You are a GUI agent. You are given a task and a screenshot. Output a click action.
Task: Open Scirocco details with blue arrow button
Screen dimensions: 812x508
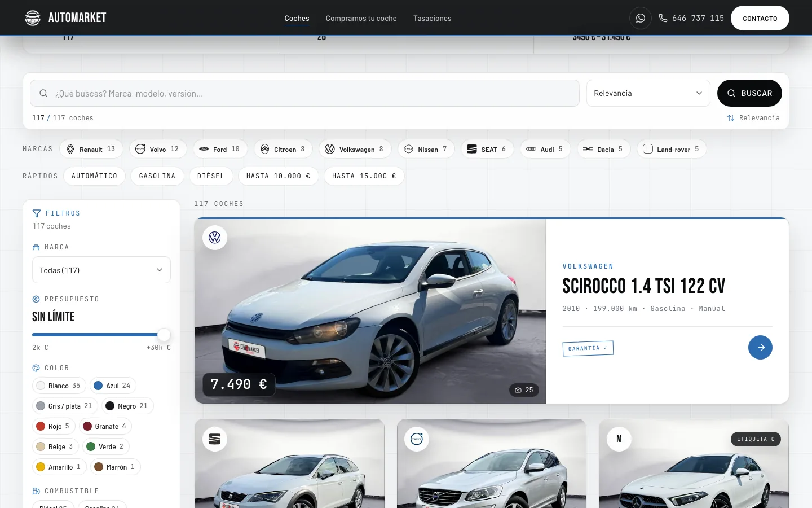pos(760,347)
